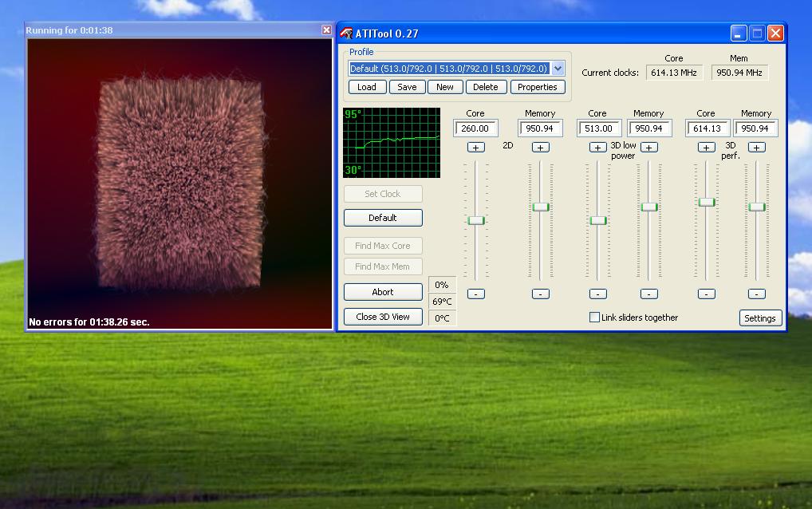Minimize the ATITool window
This screenshot has width=812, height=509.
pos(739,34)
